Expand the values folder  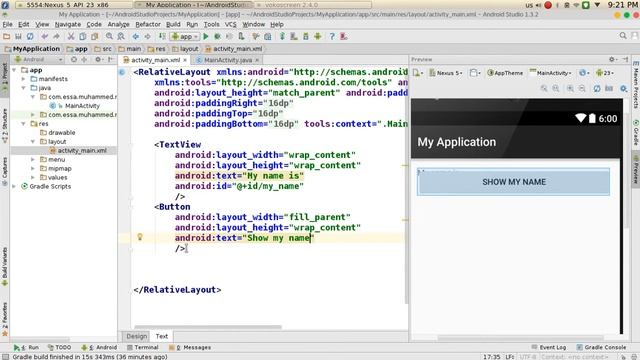point(33,177)
